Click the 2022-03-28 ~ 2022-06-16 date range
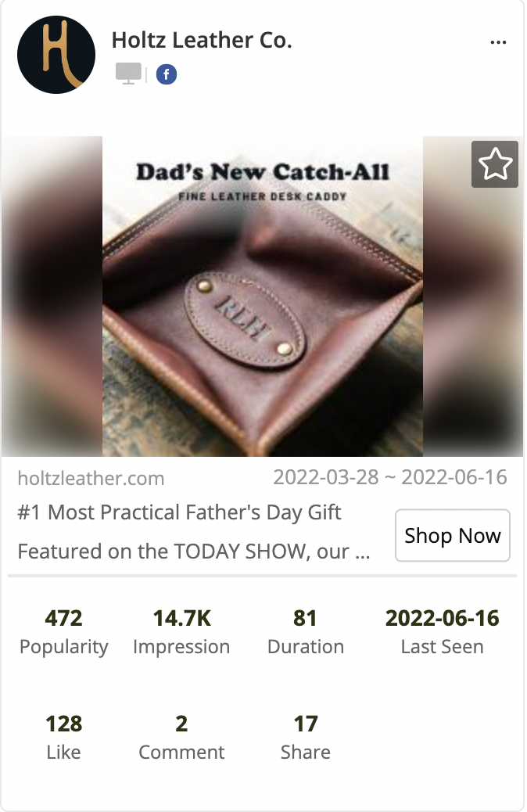The image size is (527, 812). click(390, 477)
